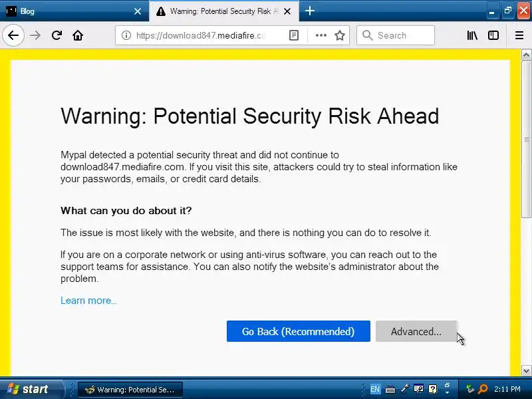This screenshot has width=532, height=399.
Task: Go back using the back arrow button
Action: 13,35
